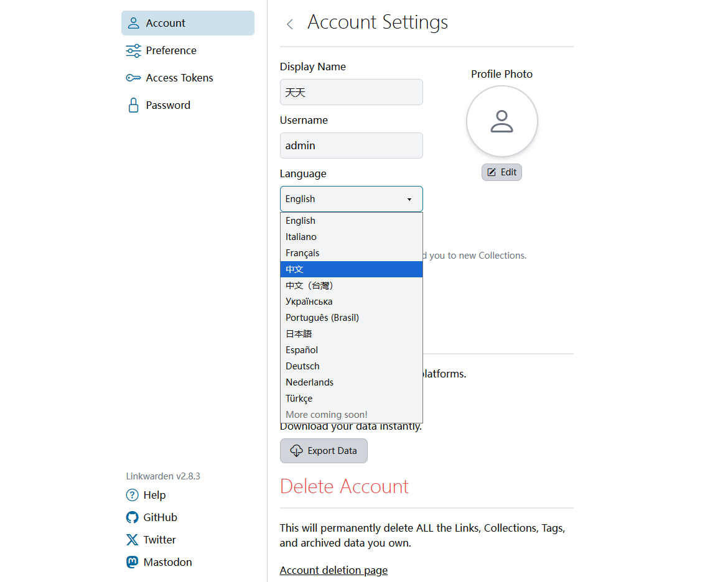The image size is (728, 582).
Task: Open the Account deletion page link
Action: (x=334, y=570)
